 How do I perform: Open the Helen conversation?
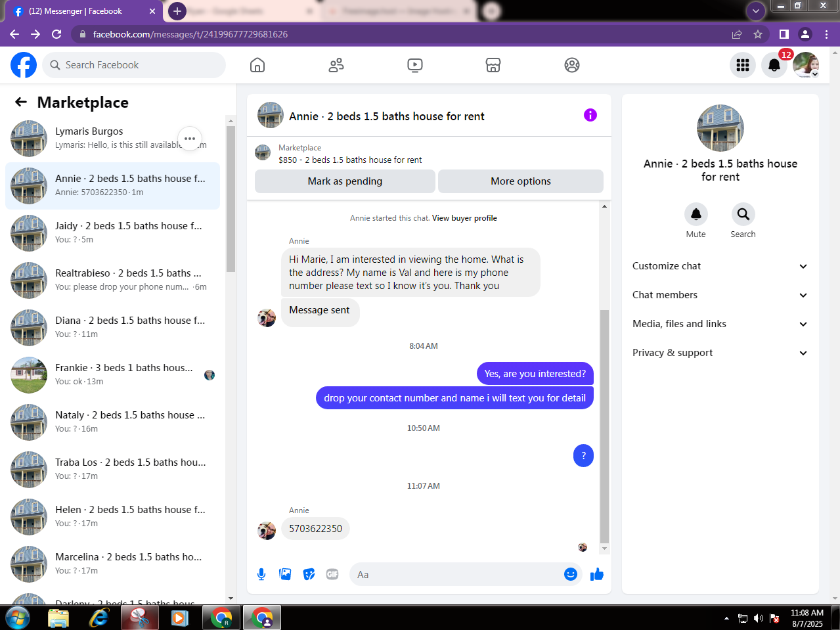click(x=113, y=517)
